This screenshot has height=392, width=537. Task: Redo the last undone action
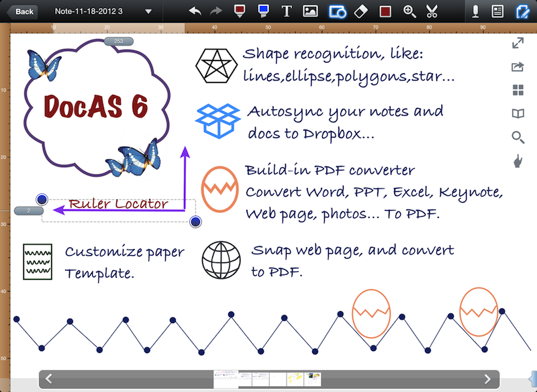tap(216, 11)
